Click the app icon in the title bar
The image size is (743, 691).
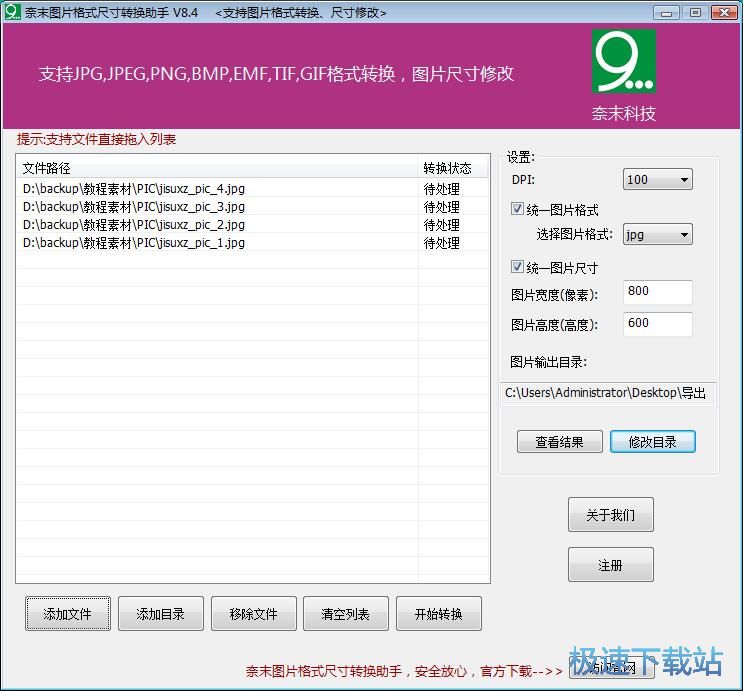tap(12, 11)
